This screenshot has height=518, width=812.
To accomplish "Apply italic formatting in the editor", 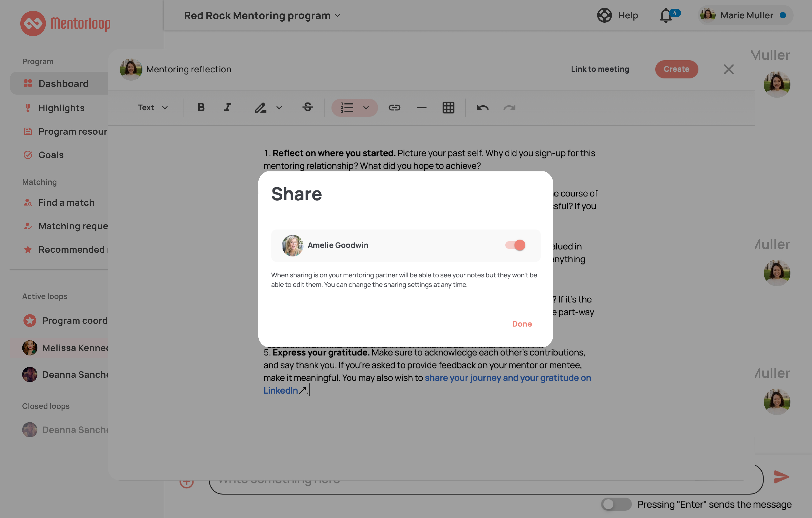I will point(227,107).
